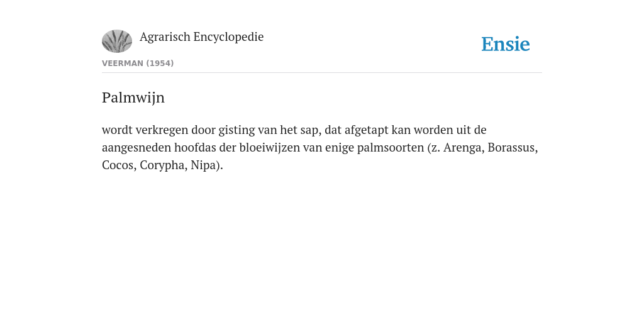This screenshot has height=322, width=644.
Task: Click the word gisting in the first line
Action: coord(236,130)
